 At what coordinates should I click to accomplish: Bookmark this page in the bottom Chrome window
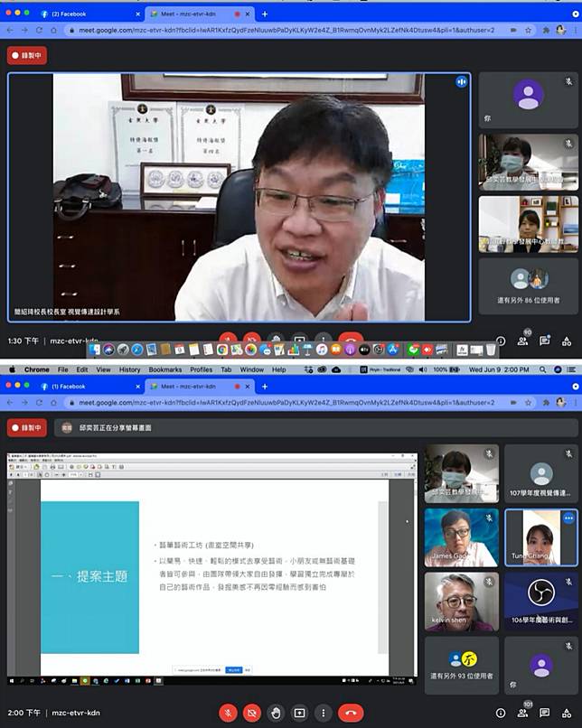click(x=528, y=403)
